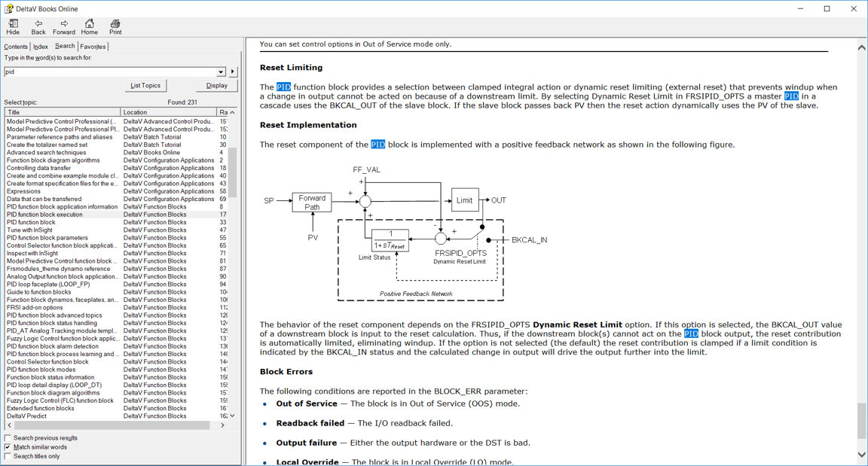Click the topic list horizontal scroll left arrow
Viewport: 868px width, 466px height.
click(x=9, y=425)
